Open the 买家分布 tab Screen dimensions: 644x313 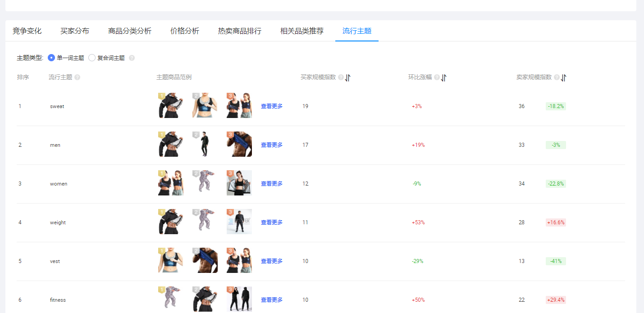coord(75,31)
